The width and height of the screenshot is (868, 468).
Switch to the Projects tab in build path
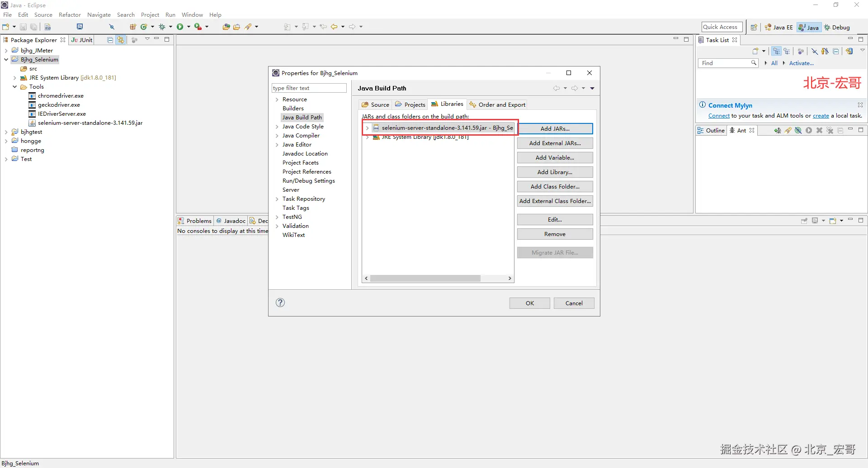click(410, 104)
